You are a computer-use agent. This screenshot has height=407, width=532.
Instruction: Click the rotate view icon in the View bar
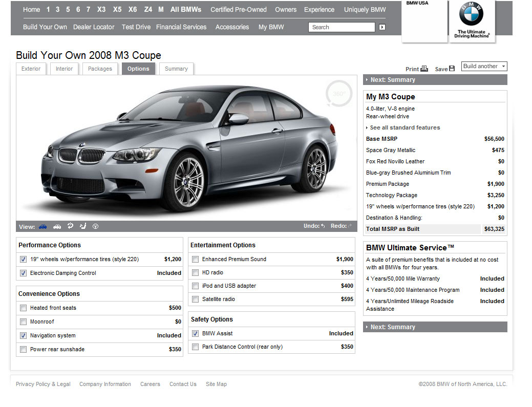click(70, 226)
